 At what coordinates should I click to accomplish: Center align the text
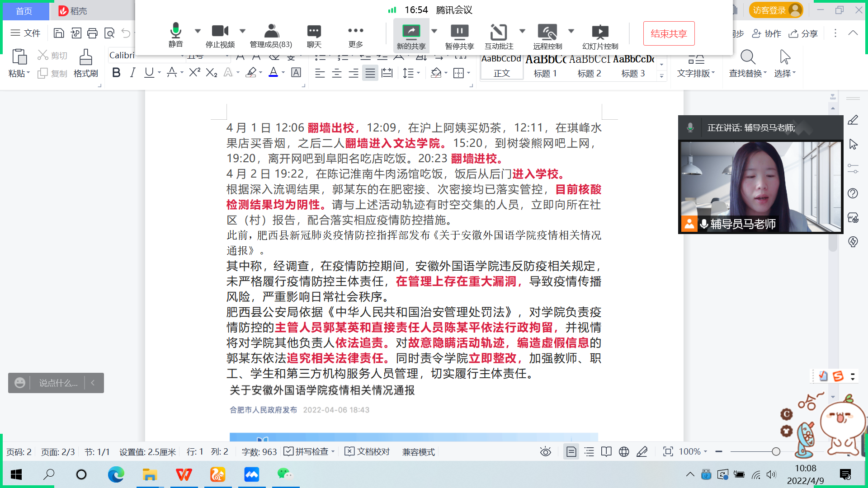pos(336,73)
